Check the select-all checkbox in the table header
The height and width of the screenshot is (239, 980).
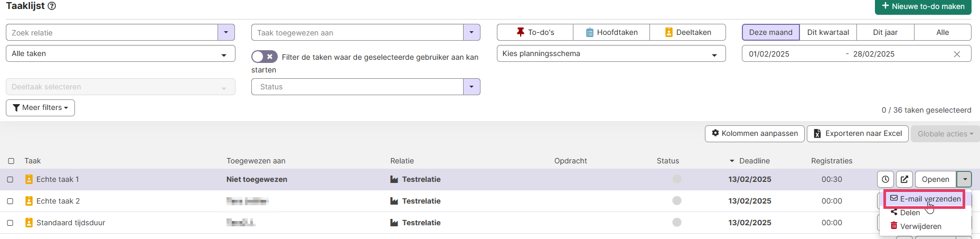point(11,161)
